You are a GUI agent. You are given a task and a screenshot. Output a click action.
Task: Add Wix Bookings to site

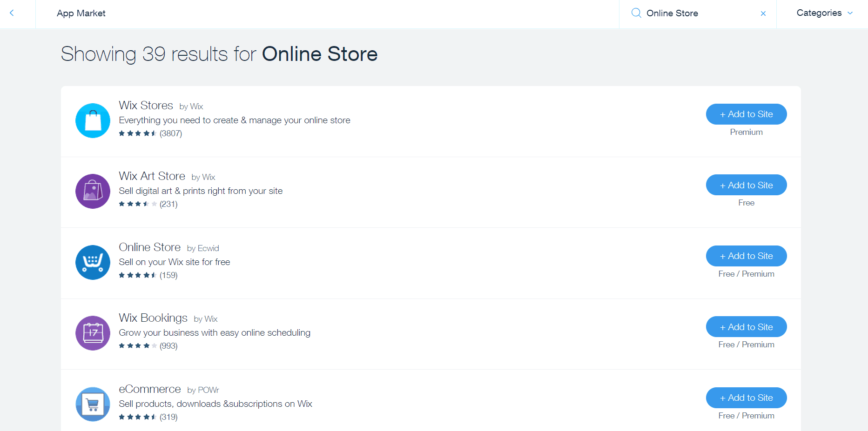tap(746, 327)
